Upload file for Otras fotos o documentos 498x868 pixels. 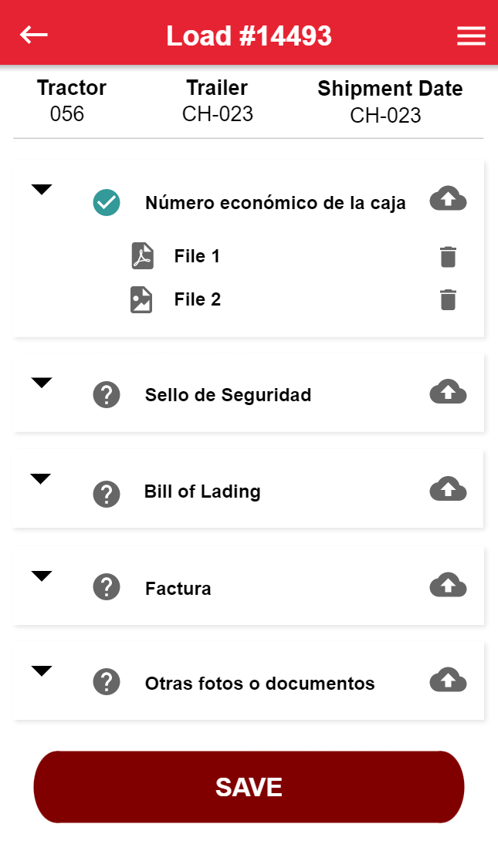click(x=448, y=681)
